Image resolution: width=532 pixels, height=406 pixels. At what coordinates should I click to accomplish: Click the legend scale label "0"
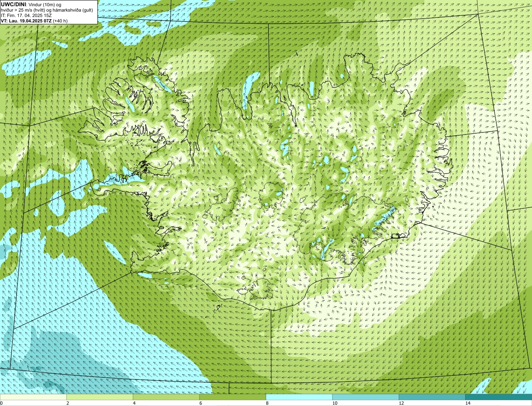click(x=1, y=403)
